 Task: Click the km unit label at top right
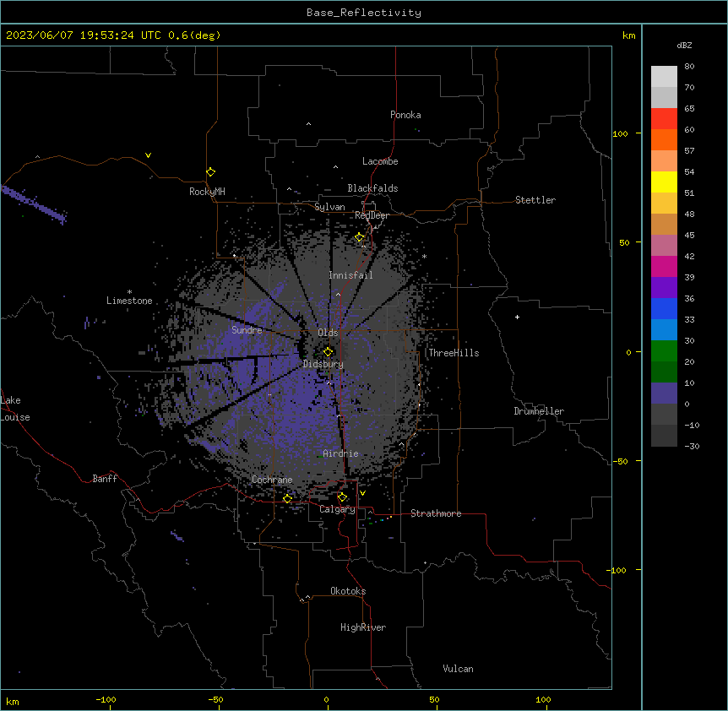click(x=629, y=35)
